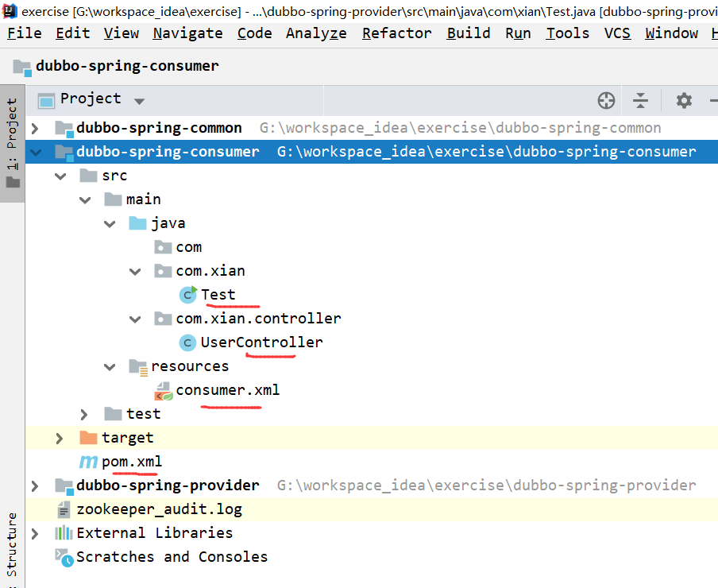Select the dubbo-spring-common module name
The width and height of the screenshot is (718, 588).
tap(159, 128)
